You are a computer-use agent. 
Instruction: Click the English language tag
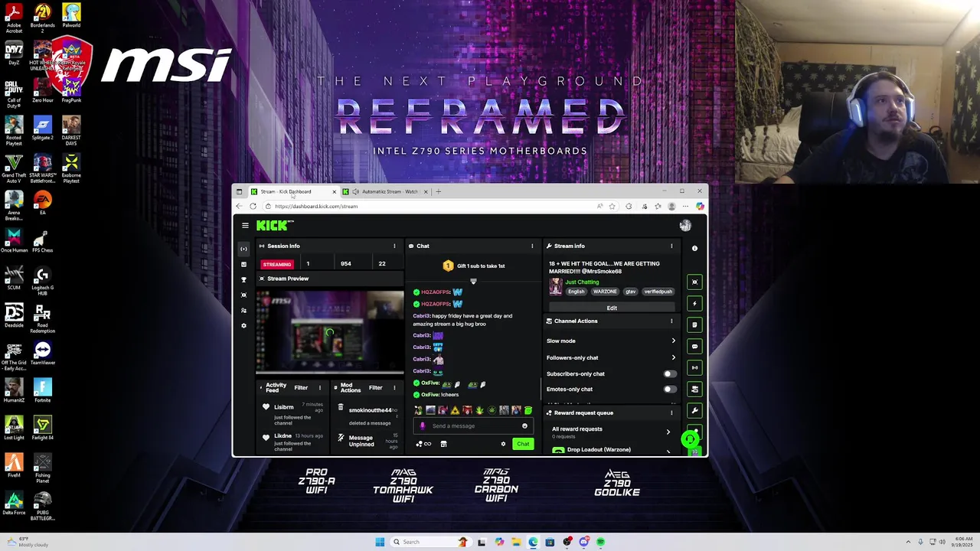577,292
